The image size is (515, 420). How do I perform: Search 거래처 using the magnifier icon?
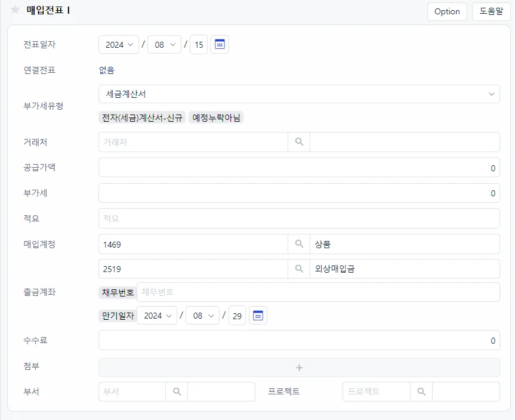299,142
